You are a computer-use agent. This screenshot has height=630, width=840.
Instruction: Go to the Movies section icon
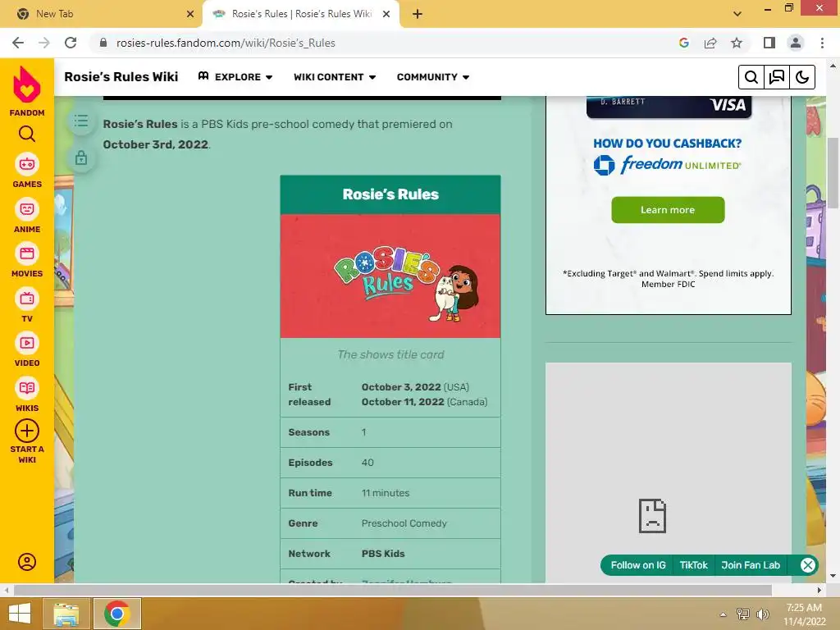[x=27, y=254]
